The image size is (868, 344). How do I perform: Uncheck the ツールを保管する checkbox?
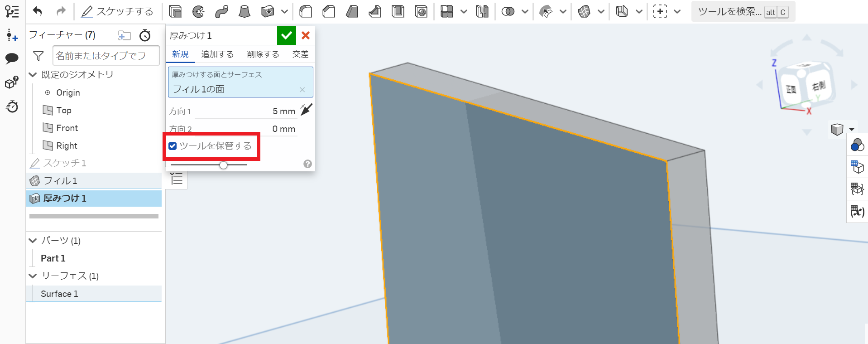[173, 146]
